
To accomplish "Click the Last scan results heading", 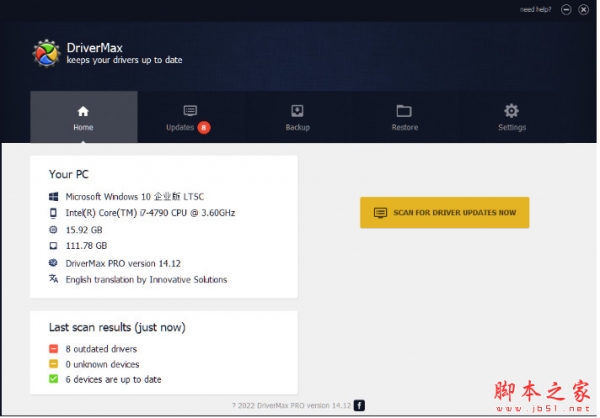I will [117, 328].
